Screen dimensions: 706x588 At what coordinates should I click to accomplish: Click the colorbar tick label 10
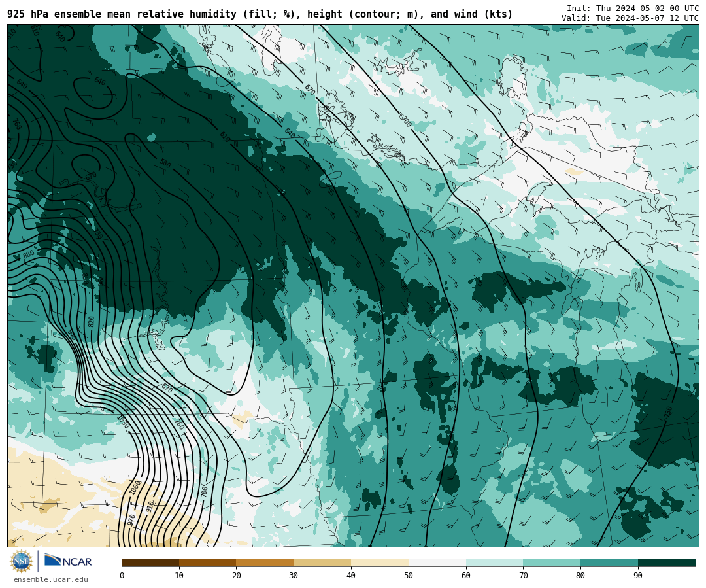pos(179,576)
